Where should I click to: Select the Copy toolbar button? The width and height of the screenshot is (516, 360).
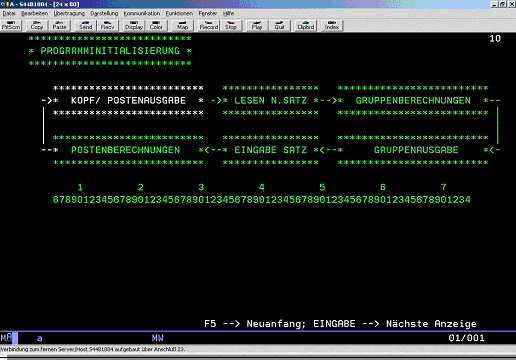(37, 26)
